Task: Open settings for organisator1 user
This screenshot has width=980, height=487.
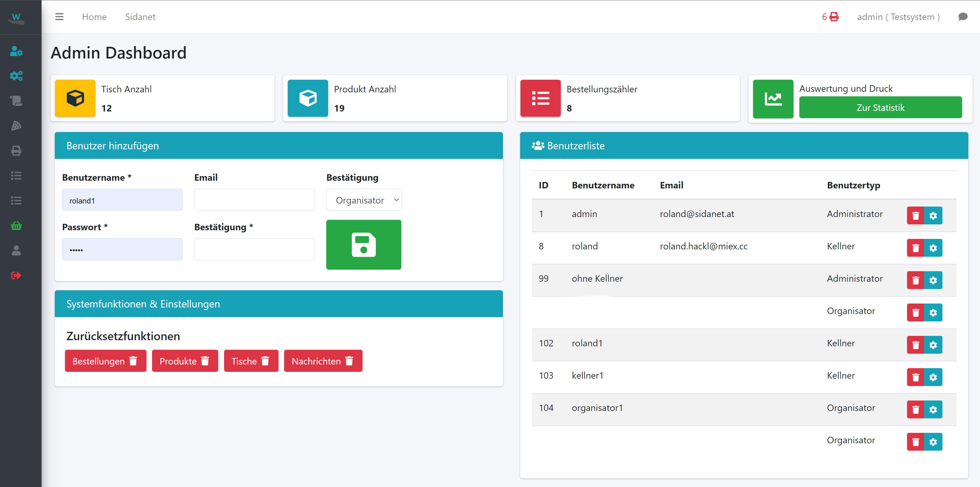Action: point(933,409)
